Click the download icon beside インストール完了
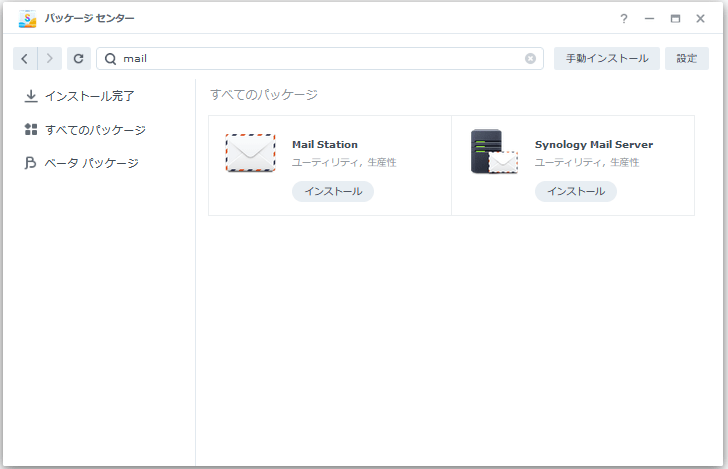This screenshot has height=469, width=728. click(31, 96)
